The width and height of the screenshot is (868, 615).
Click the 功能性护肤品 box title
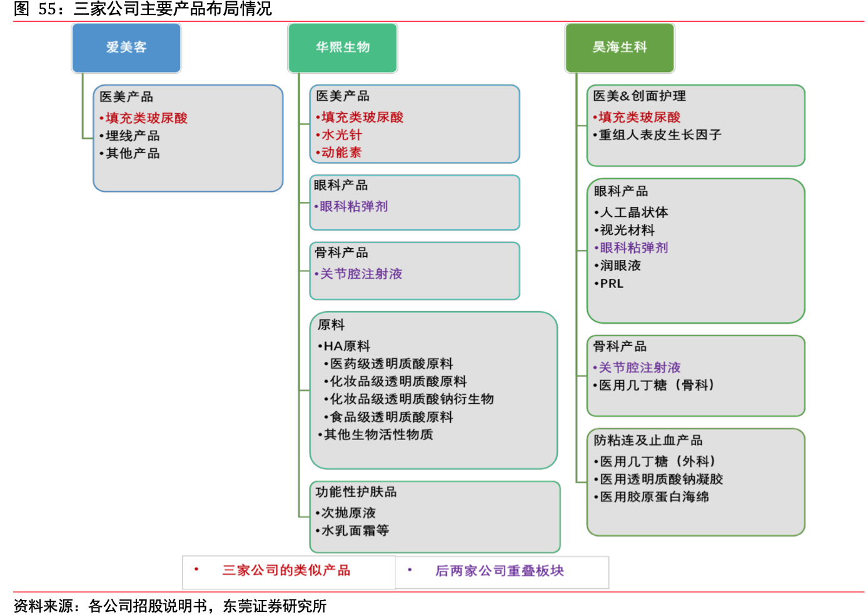(x=356, y=492)
